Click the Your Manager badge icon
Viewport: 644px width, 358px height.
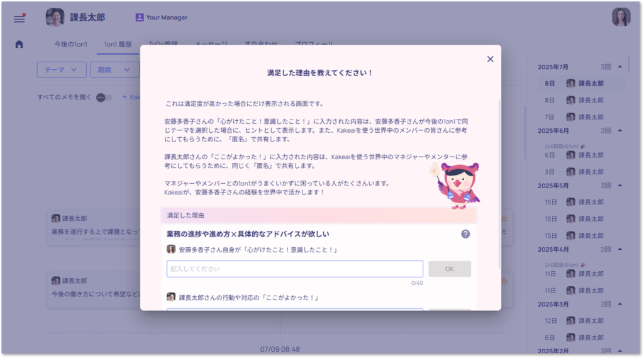coord(140,17)
